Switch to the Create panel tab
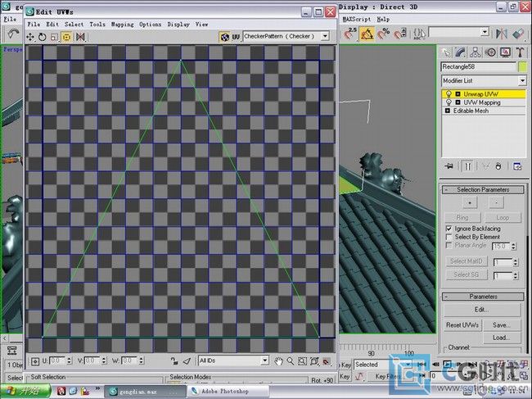Screen dimensions: 532x399 446,52
